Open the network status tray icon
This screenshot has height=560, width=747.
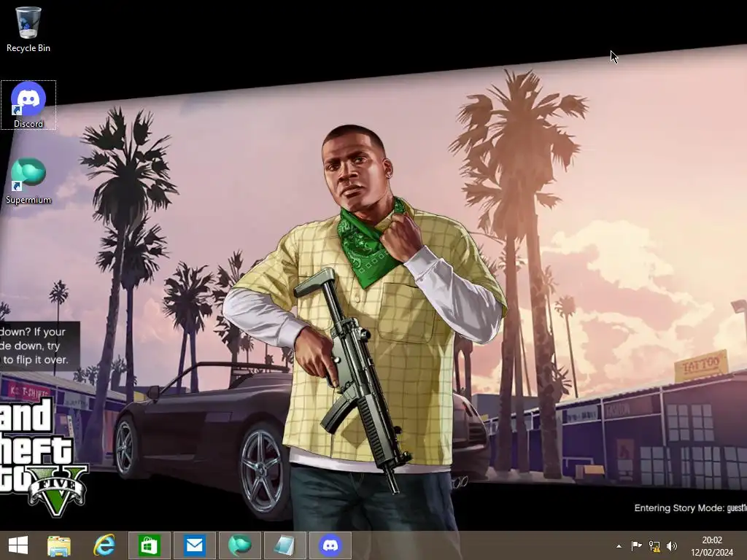pyautogui.click(x=654, y=545)
